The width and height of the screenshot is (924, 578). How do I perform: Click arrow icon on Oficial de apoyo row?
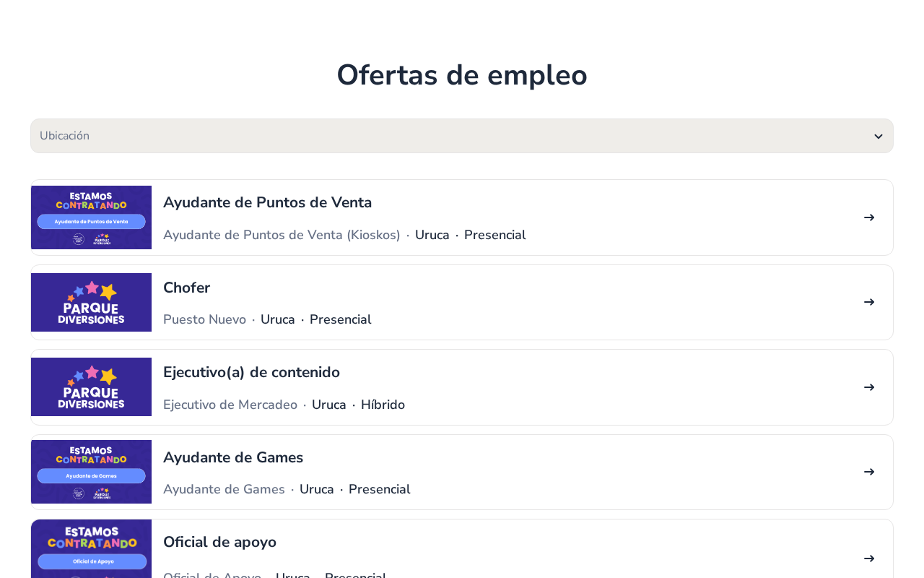pos(869,558)
